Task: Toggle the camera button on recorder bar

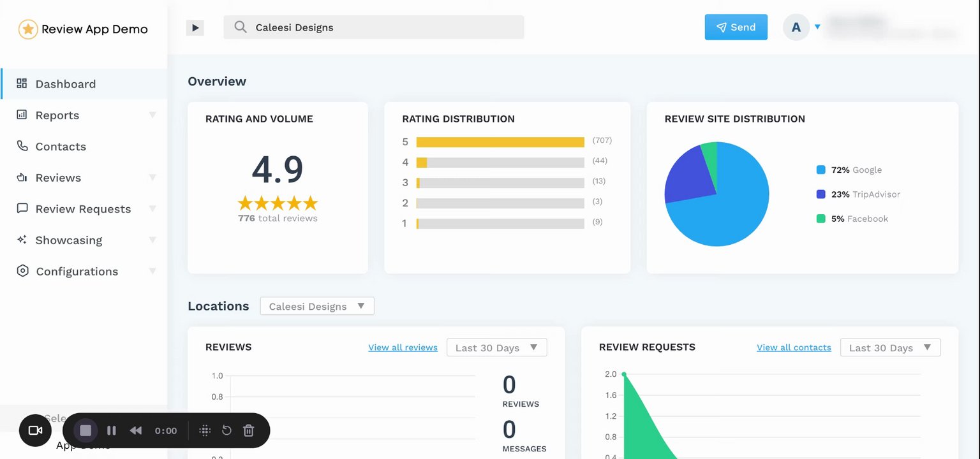Action: point(35,430)
